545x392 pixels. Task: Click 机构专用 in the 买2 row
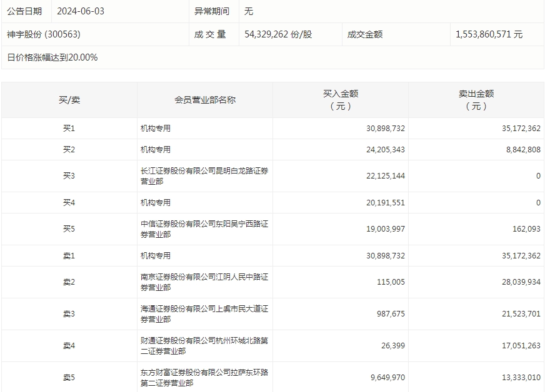coord(156,150)
